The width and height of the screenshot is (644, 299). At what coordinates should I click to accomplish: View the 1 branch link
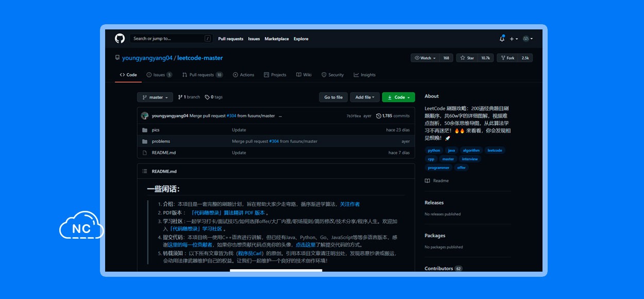pos(189,97)
